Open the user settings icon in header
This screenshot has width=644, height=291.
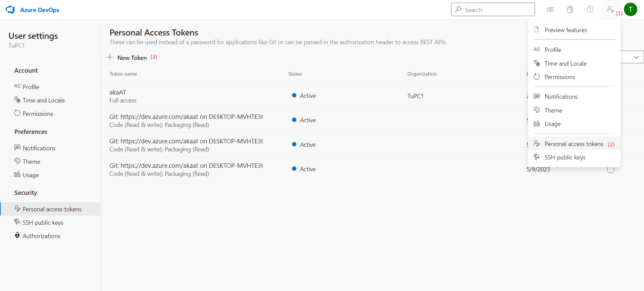coord(610,9)
